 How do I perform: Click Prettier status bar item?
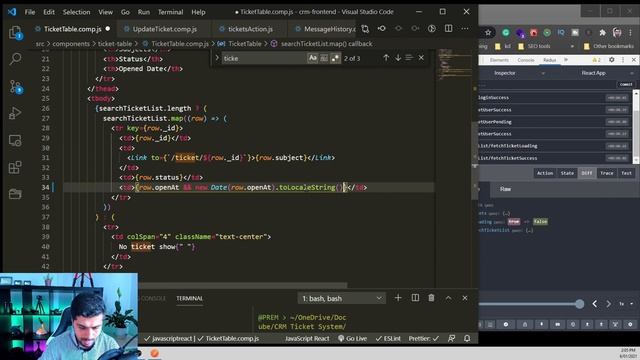click(424, 338)
